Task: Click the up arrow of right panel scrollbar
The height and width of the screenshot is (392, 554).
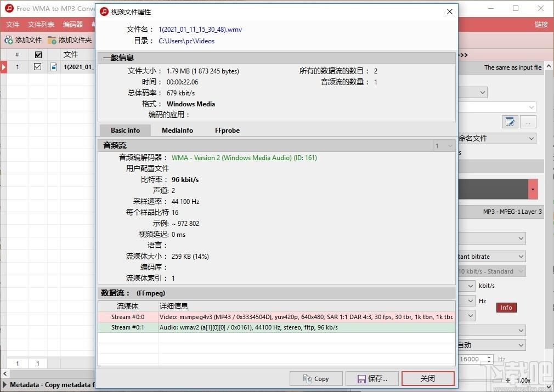Action: (549, 66)
